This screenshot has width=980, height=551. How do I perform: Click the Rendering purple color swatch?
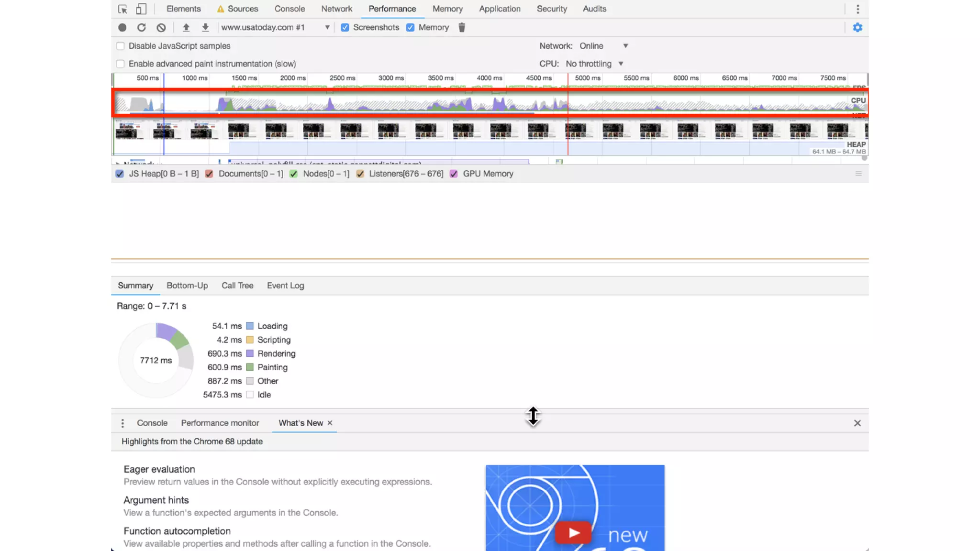point(250,353)
